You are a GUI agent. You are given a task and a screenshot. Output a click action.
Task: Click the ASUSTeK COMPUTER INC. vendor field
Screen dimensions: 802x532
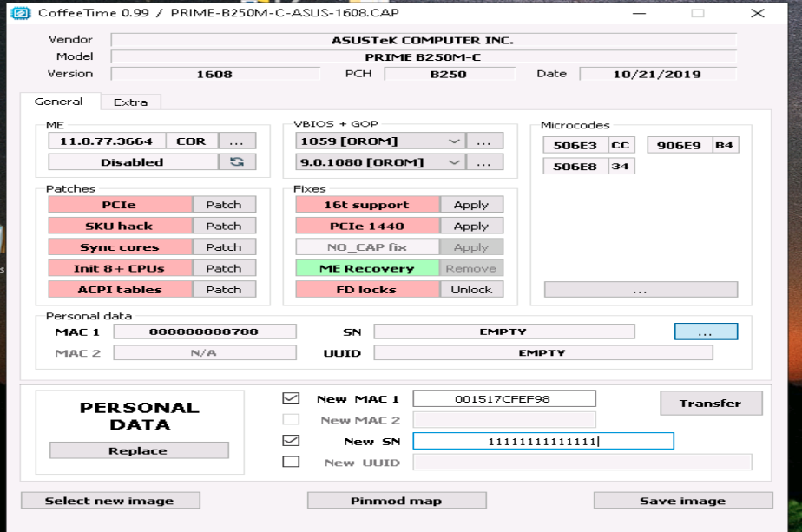(x=424, y=40)
